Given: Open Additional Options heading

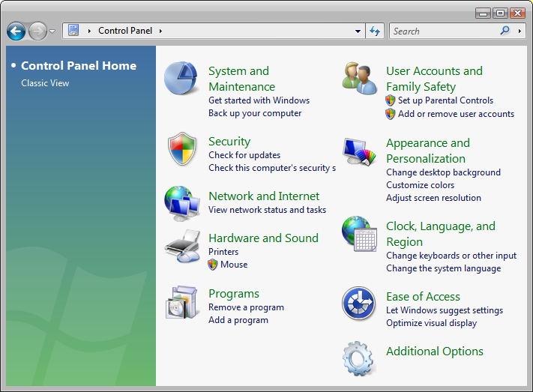Looking at the screenshot, I should coord(435,352).
